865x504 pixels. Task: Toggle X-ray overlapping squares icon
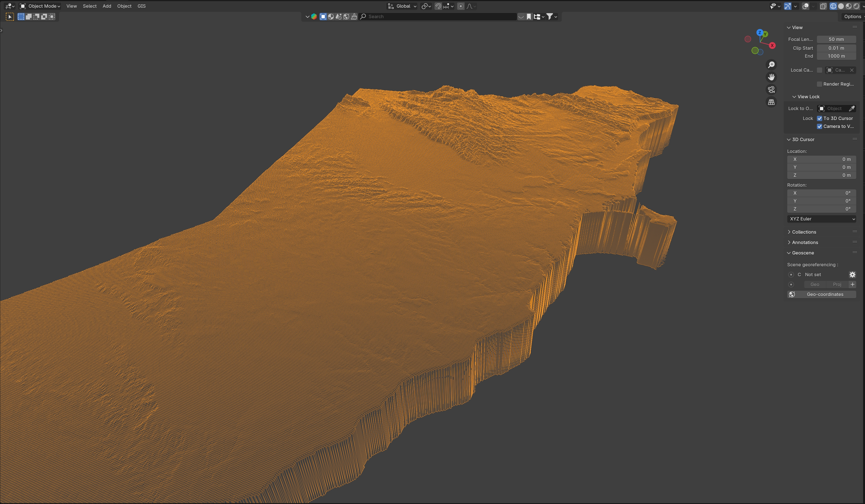[823, 6]
